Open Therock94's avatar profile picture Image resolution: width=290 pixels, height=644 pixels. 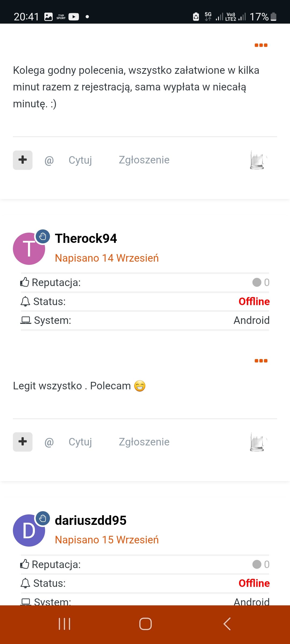click(29, 249)
